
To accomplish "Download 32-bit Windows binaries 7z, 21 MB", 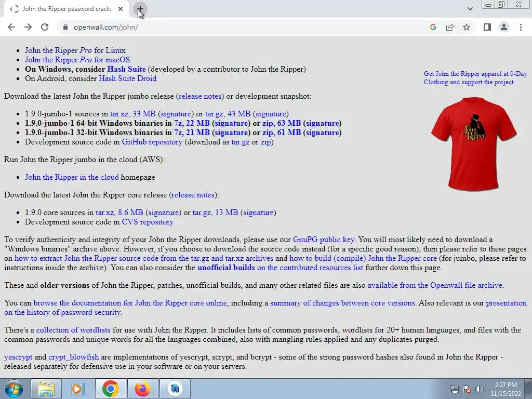I will pyautogui.click(x=192, y=132).
